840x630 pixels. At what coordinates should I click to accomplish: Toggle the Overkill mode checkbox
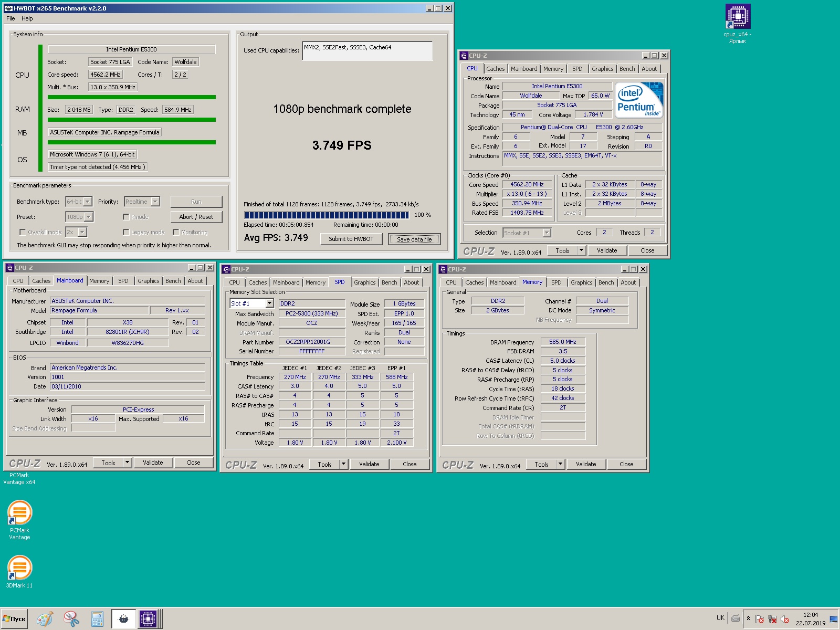coord(22,232)
